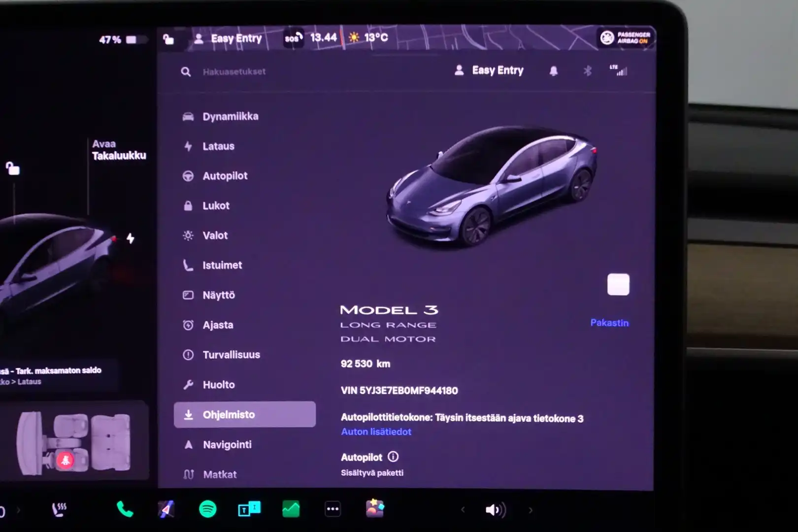Open the green chart app in dock
This screenshot has width=798, height=532.
click(x=291, y=509)
